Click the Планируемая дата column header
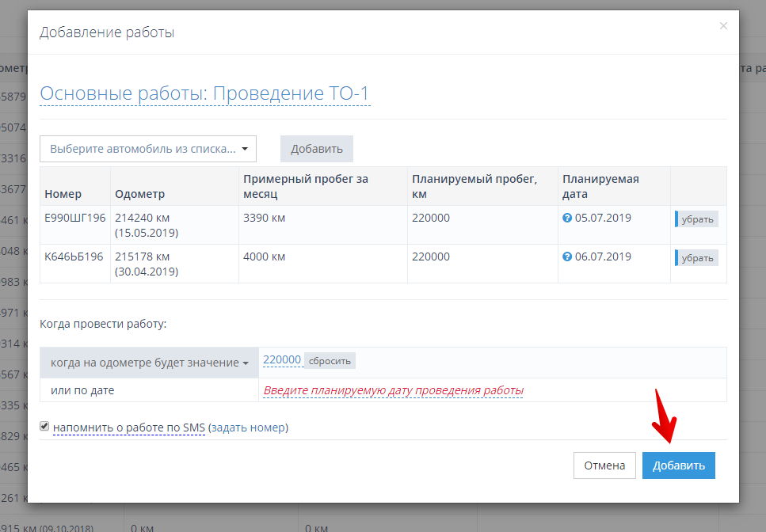The width and height of the screenshot is (766, 532). [x=600, y=186]
